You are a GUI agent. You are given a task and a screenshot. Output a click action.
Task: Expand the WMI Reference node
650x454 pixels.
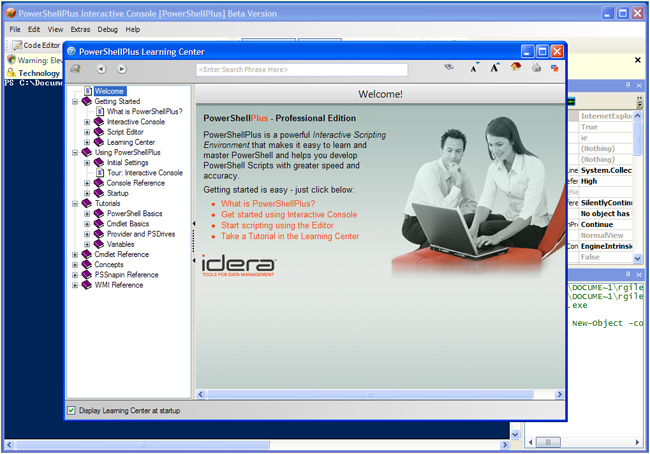(75, 285)
